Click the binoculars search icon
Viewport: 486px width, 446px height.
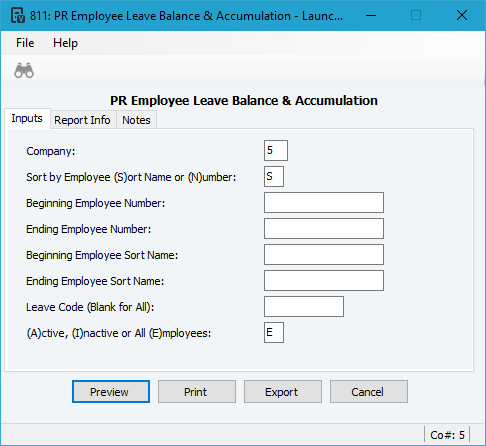(24, 70)
